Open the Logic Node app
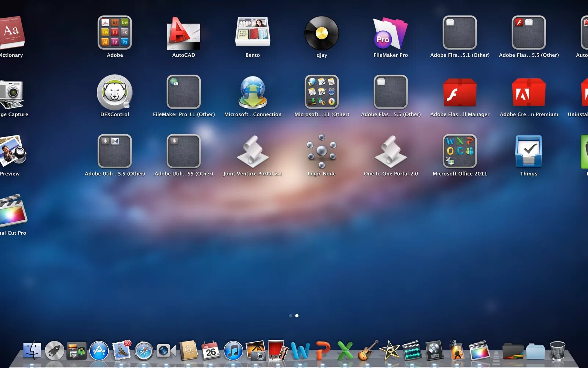This screenshot has height=368, width=588. pos(322,151)
